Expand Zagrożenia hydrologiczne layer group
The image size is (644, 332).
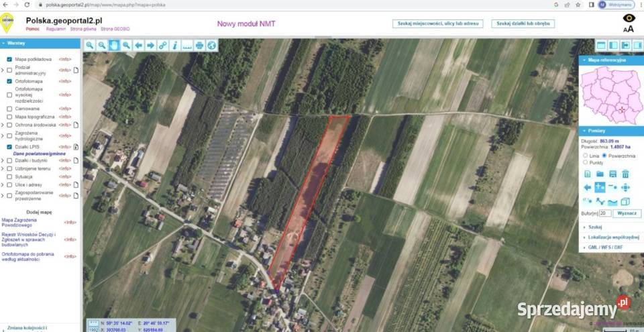3,135
